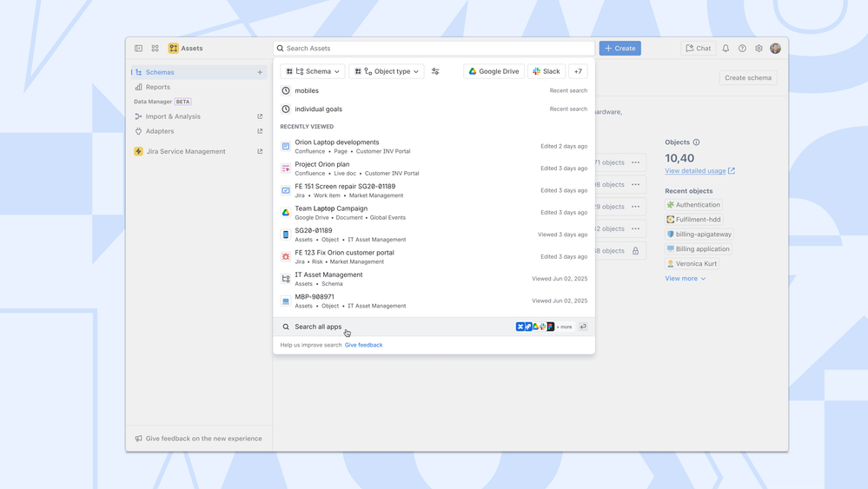Screen dimensions: 868x489
Task: Click Give feedback on the new experience
Action: click(x=199, y=439)
